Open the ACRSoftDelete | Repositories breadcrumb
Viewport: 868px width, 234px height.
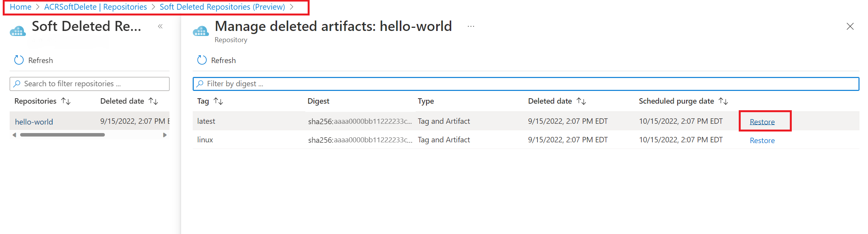(96, 7)
